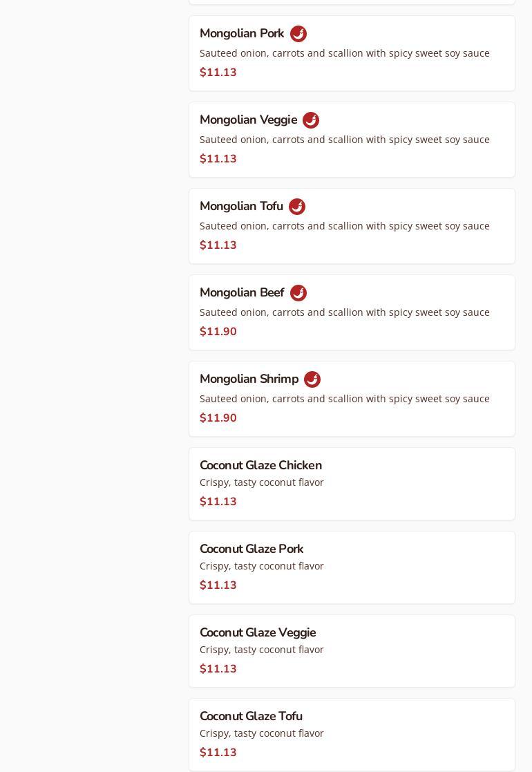Open the Coconut Glaze Tofu item
Screen dimensions: 532x772
251,717
